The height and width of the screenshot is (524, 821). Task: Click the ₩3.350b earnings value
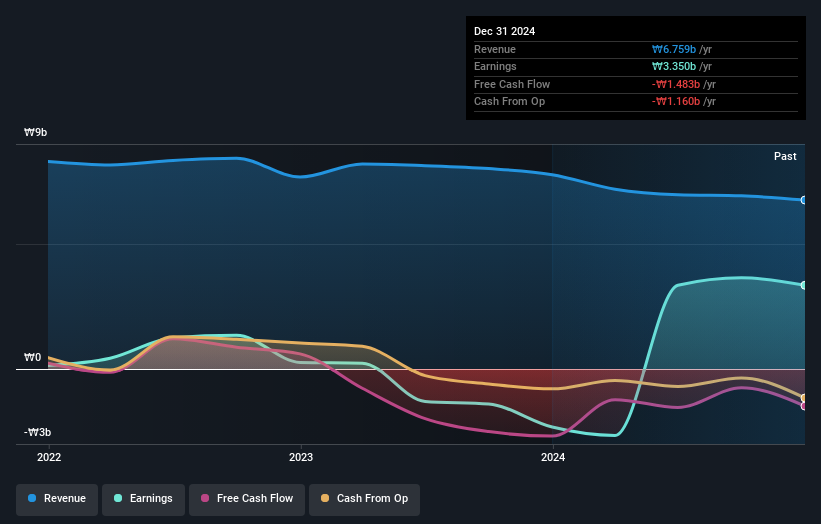click(x=674, y=66)
